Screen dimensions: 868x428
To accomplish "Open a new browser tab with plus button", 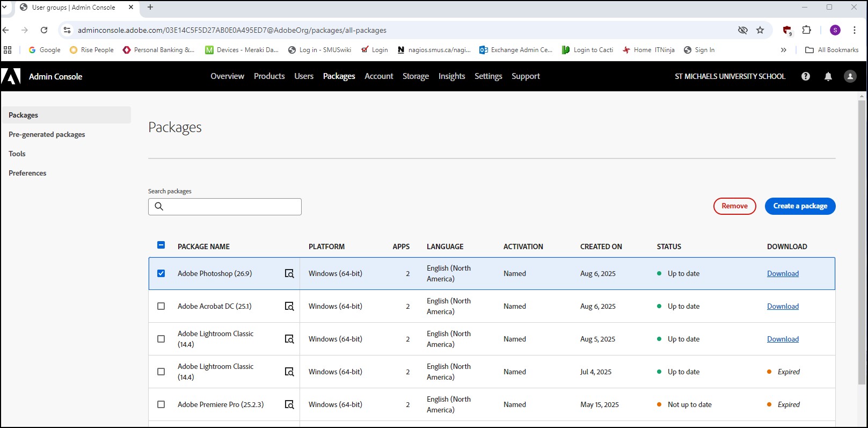I will [150, 8].
